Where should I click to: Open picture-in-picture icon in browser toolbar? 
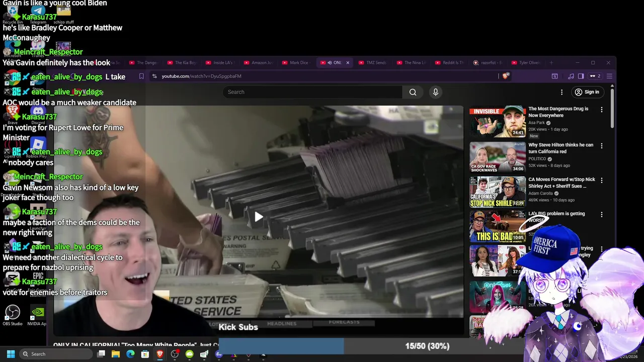point(554,76)
